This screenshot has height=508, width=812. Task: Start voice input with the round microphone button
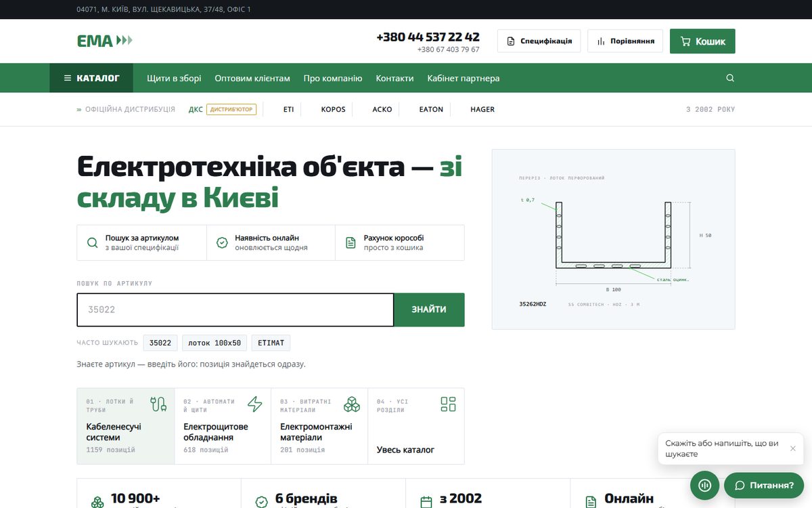point(704,485)
